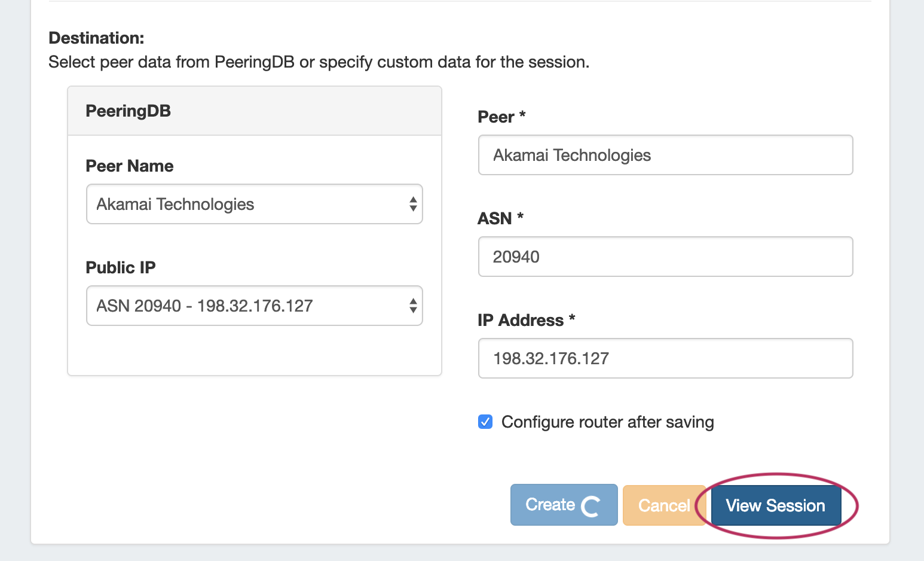Click the Public IP label
The width and height of the screenshot is (924, 561).
[x=121, y=267]
